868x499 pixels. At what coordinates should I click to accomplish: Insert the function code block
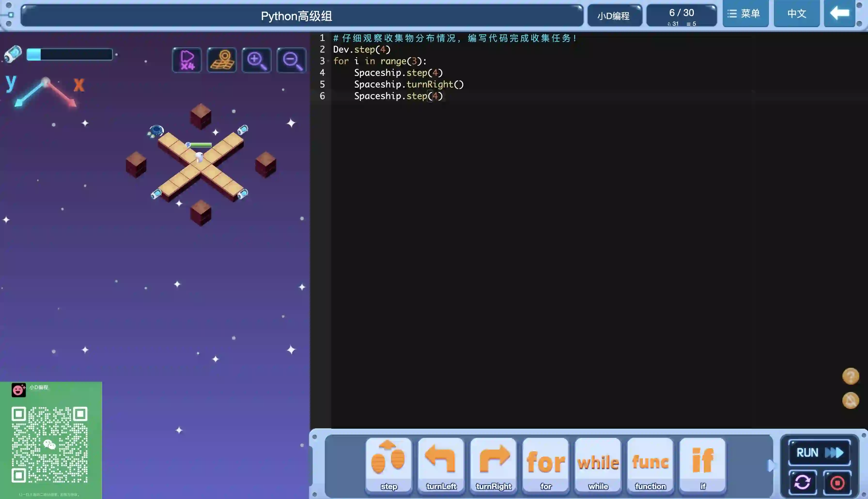(x=650, y=464)
